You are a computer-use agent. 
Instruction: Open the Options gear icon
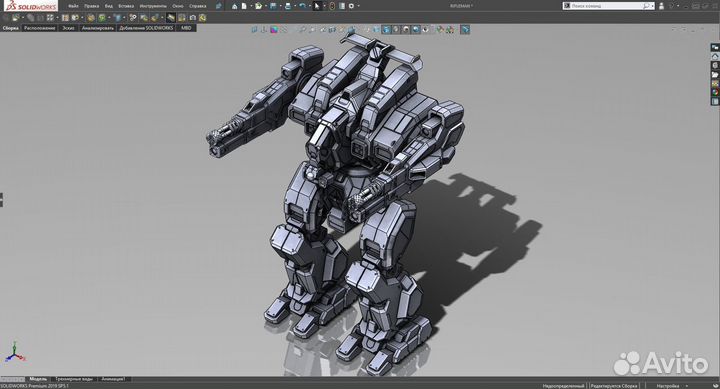[351, 6]
